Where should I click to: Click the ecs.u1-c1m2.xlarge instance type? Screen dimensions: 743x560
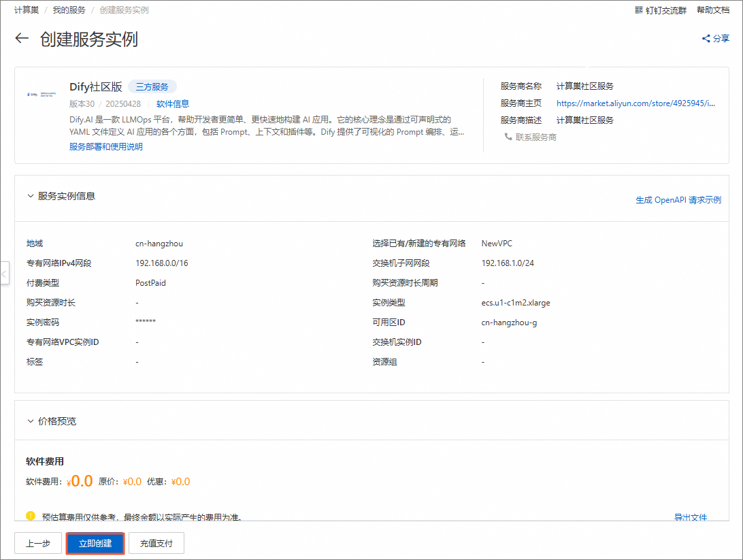click(x=516, y=303)
